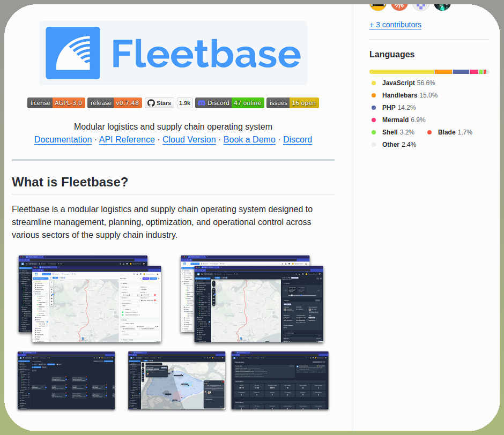Click the Languages section heading

[392, 54]
